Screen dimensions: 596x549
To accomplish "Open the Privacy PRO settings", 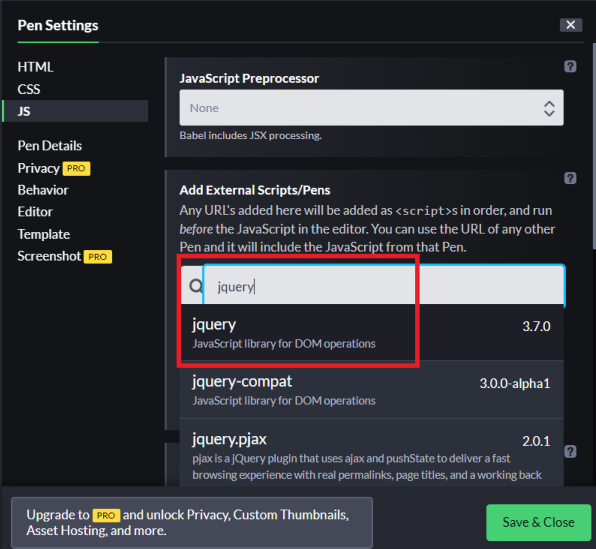I will tap(54, 168).
